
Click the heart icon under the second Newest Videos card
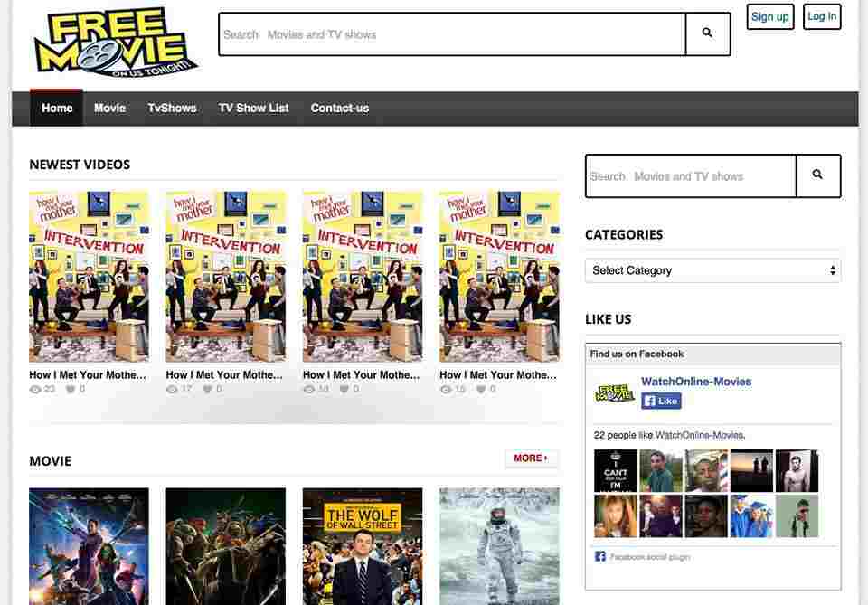coord(208,389)
